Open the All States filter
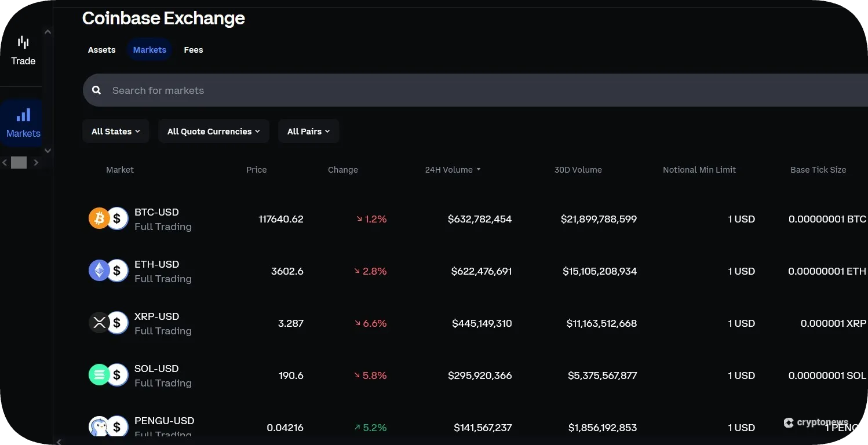Viewport: 868px width, 445px height. (115, 131)
